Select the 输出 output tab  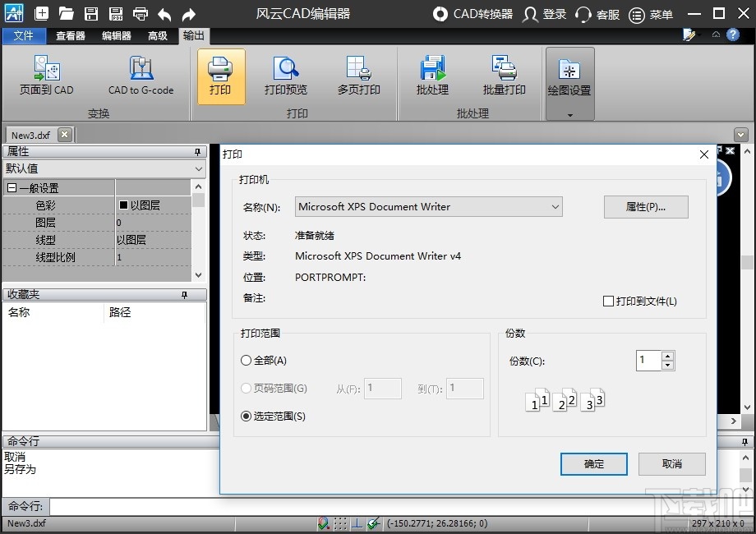point(193,35)
